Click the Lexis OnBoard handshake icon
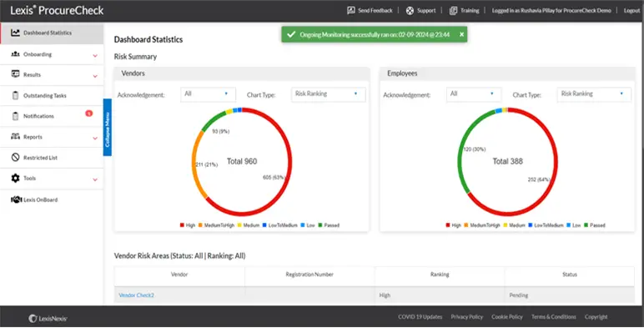The height and width of the screenshot is (328, 644). [x=16, y=199]
